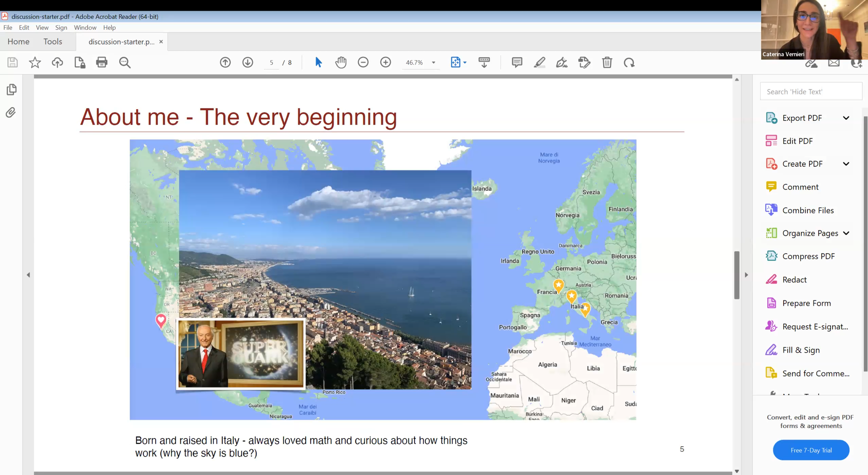Click the Free 7-Day Trial button
The width and height of the screenshot is (868, 475).
811,450
